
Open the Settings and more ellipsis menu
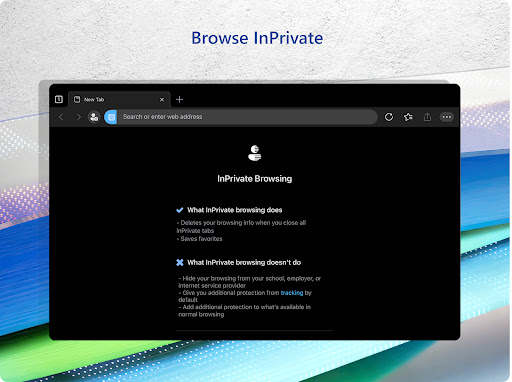(x=447, y=117)
